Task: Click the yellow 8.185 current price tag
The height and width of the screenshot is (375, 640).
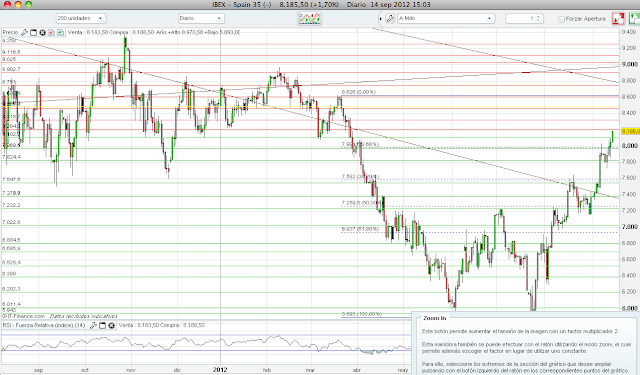Action: (630, 131)
